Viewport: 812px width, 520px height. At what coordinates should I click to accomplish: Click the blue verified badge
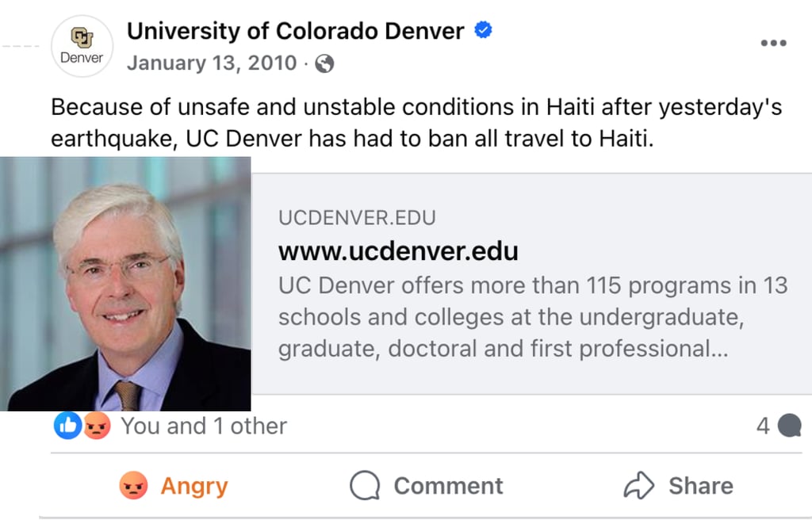click(483, 31)
